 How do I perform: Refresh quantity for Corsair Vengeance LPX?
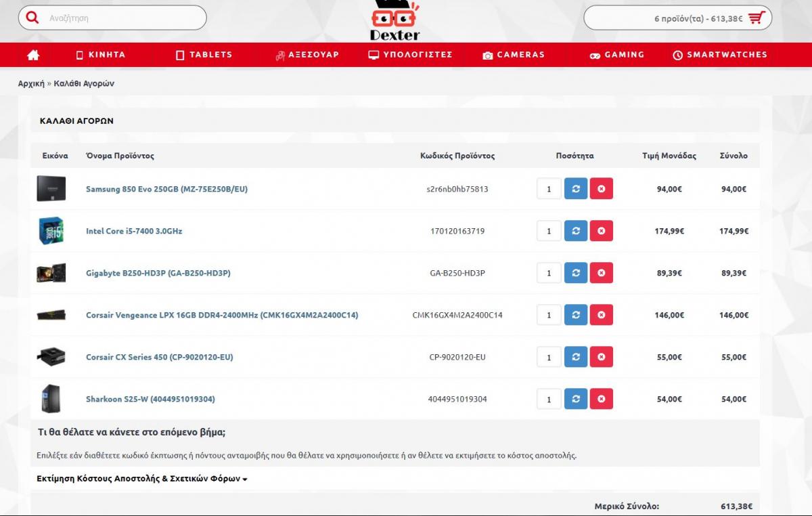[576, 315]
